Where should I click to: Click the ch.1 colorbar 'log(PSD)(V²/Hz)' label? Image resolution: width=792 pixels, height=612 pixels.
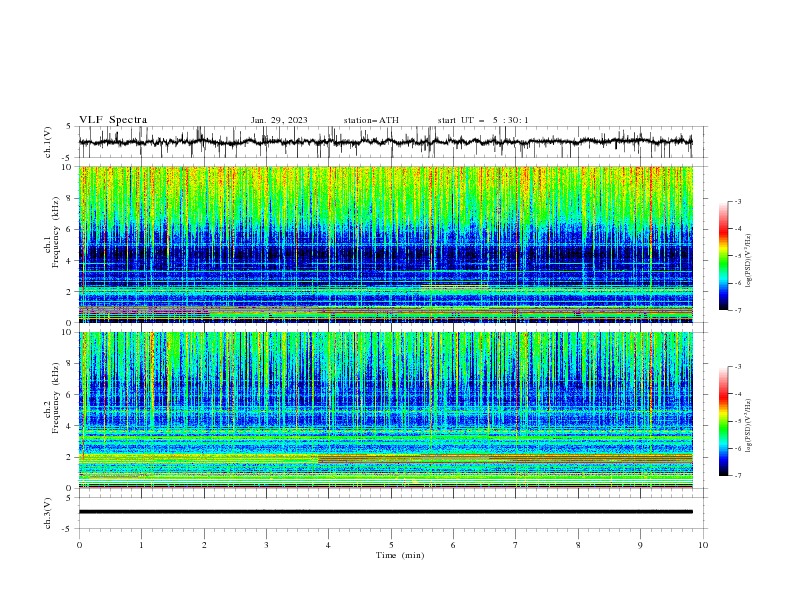(748, 261)
